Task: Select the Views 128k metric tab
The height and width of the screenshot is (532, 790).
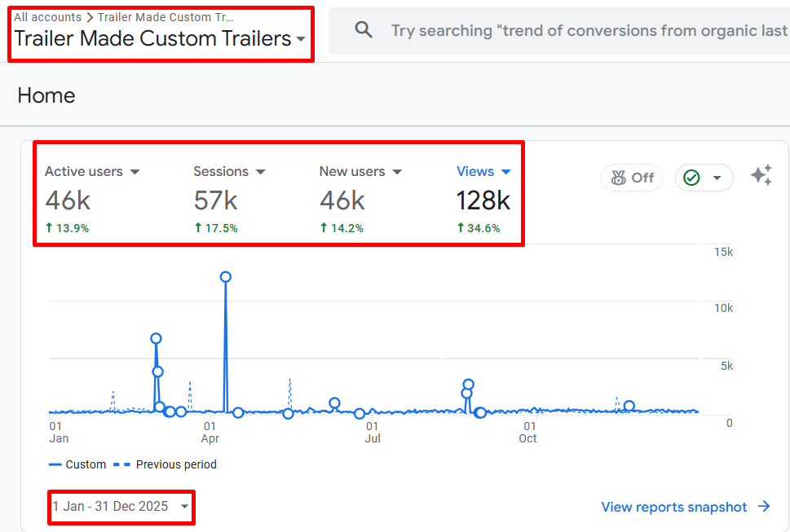Action: 483,200
